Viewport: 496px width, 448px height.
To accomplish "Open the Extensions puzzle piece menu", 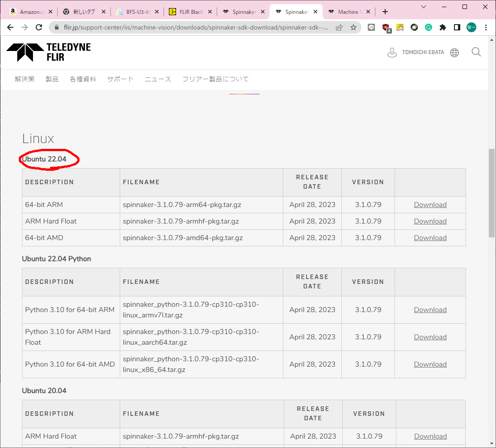I will 442,27.
